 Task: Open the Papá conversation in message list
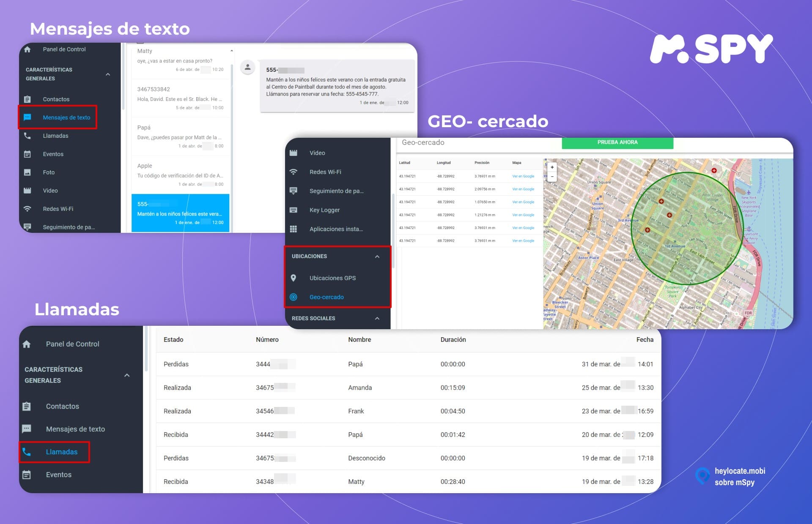(181, 136)
